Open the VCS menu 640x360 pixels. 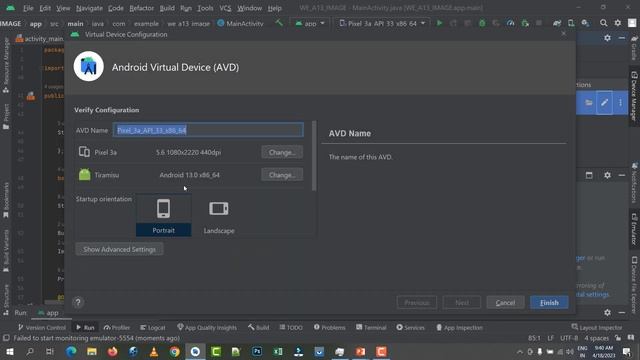[x=225, y=8]
